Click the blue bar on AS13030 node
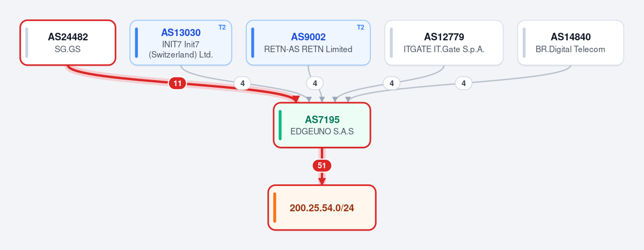644x250 pixels. [x=137, y=42]
